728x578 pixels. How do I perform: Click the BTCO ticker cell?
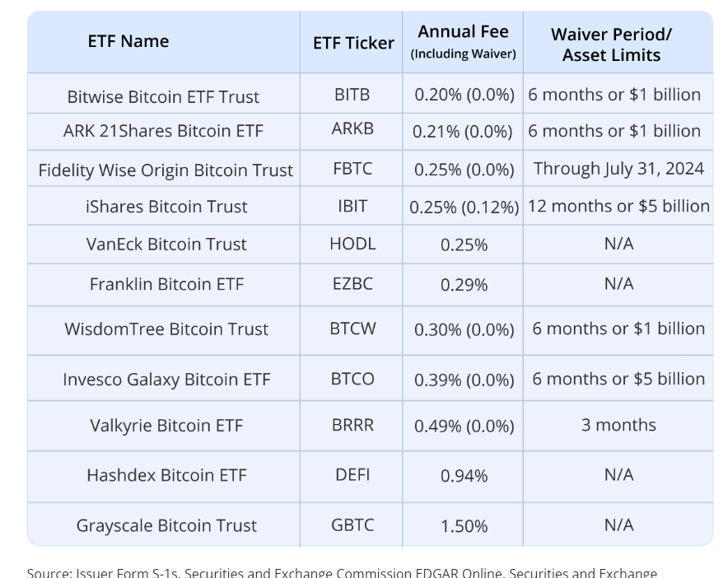click(x=352, y=379)
